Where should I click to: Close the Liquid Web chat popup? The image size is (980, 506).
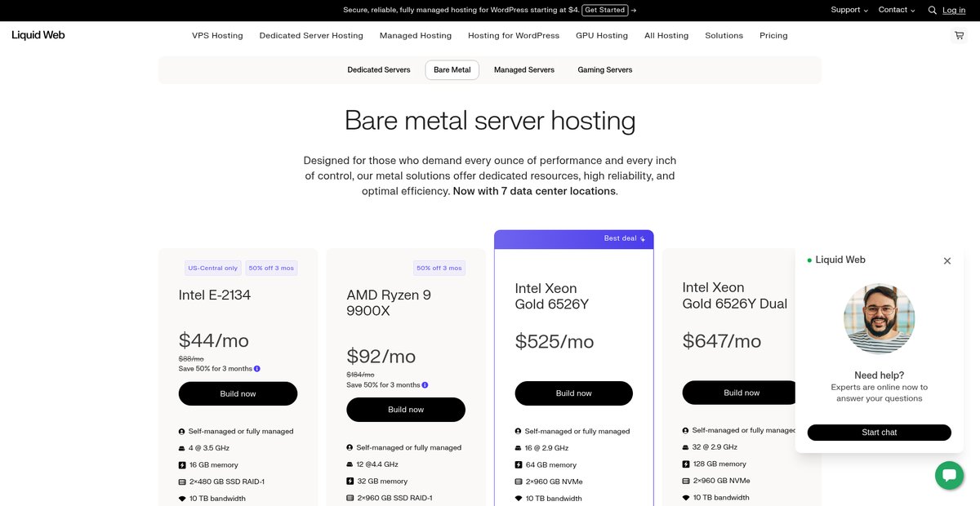(947, 261)
